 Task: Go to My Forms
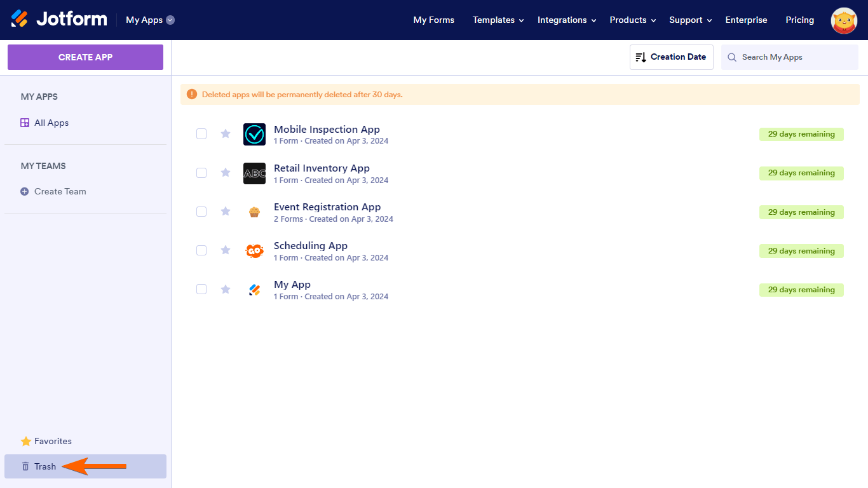click(433, 20)
